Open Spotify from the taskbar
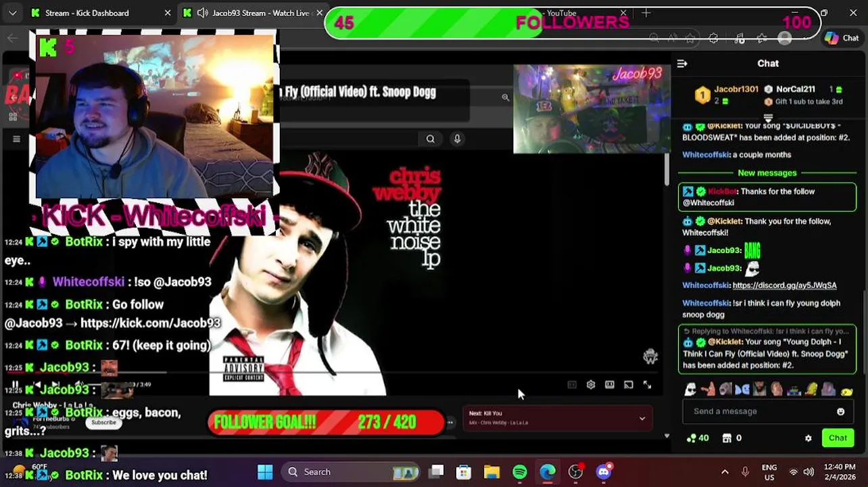Screen dimensions: 868x487 click(x=520, y=472)
